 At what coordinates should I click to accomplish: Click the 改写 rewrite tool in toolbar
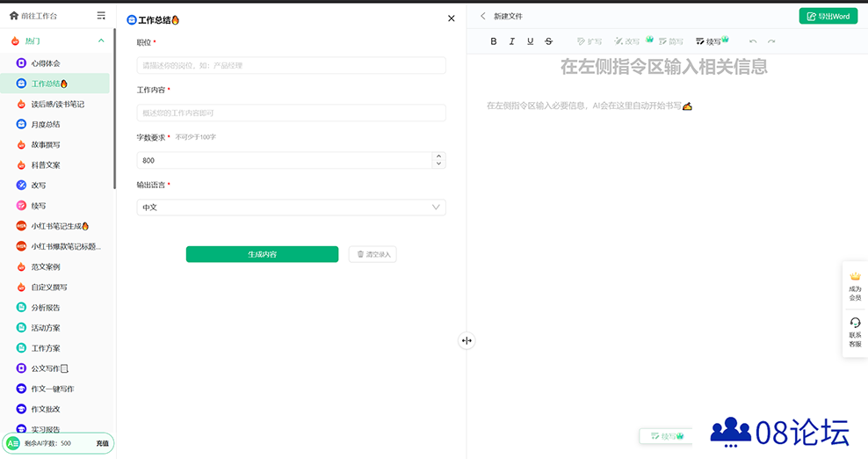[627, 41]
